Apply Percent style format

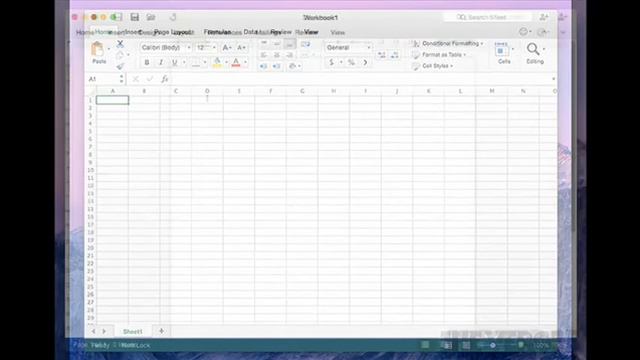click(351, 62)
